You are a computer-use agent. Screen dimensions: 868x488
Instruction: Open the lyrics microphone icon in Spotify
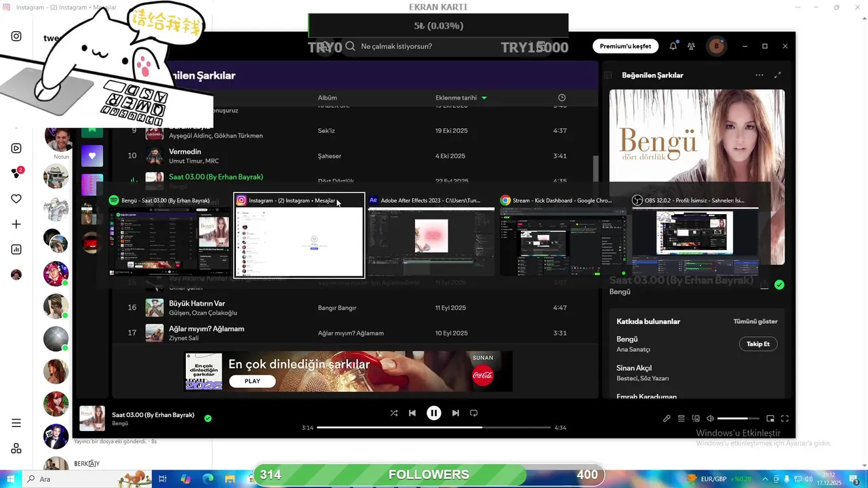pos(667,419)
